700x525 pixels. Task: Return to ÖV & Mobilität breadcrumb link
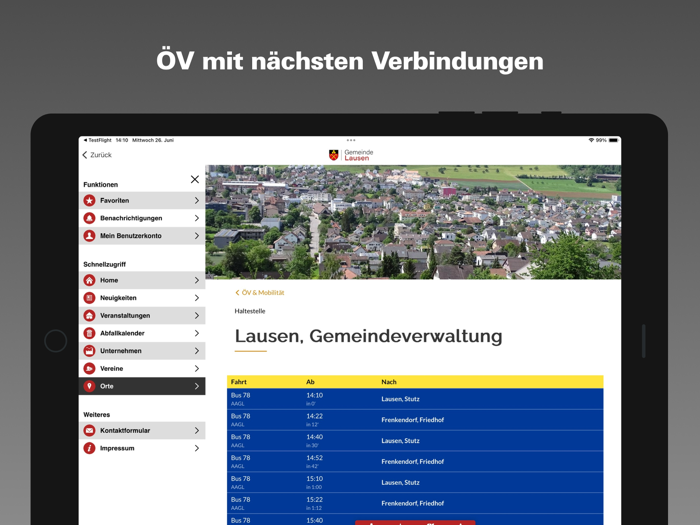(x=260, y=293)
